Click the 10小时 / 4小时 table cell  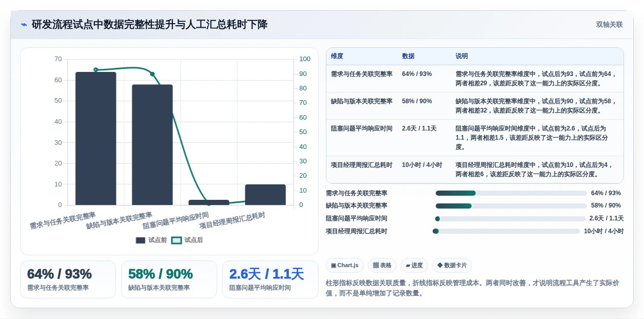click(422, 165)
